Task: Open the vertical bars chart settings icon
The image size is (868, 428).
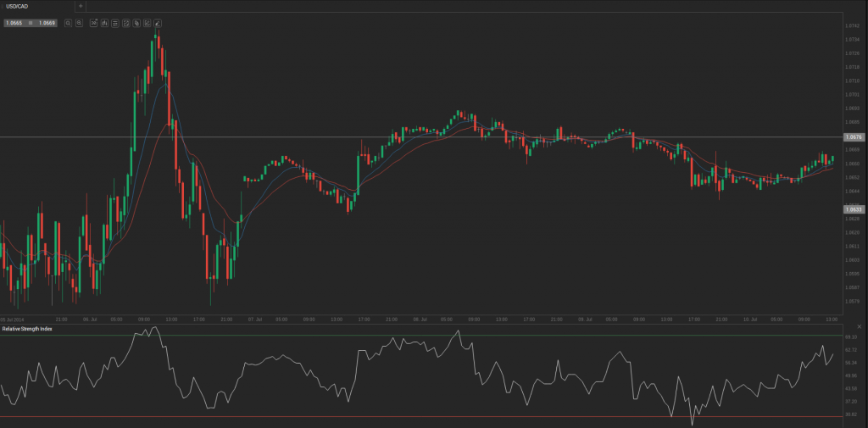Action: (x=104, y=23)
